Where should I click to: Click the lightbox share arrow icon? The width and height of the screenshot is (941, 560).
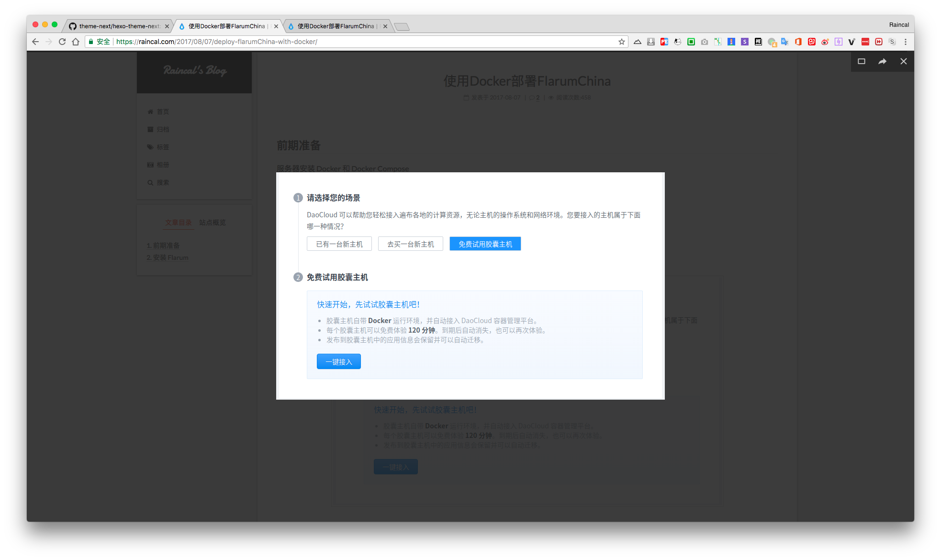[882, 61]
